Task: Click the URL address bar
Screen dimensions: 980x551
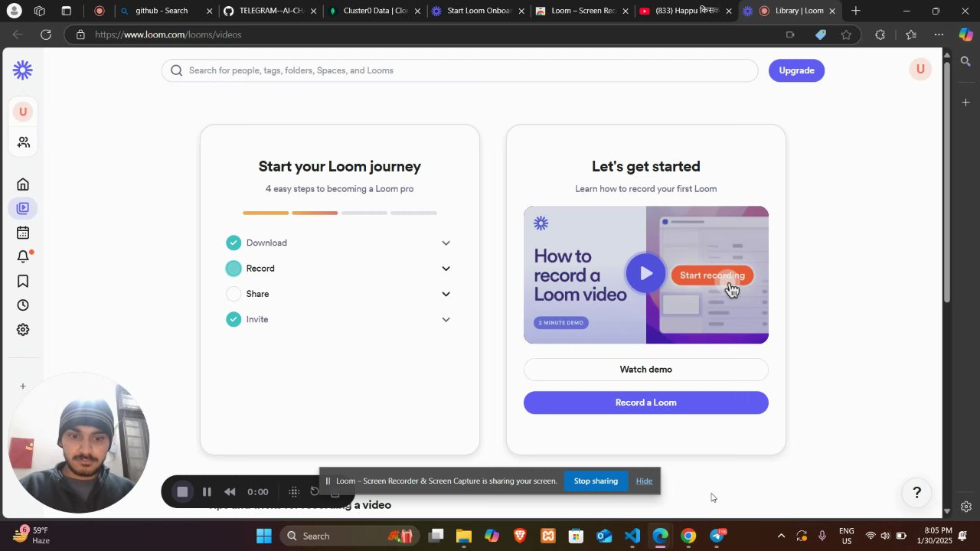Action: tap(429, 34)
